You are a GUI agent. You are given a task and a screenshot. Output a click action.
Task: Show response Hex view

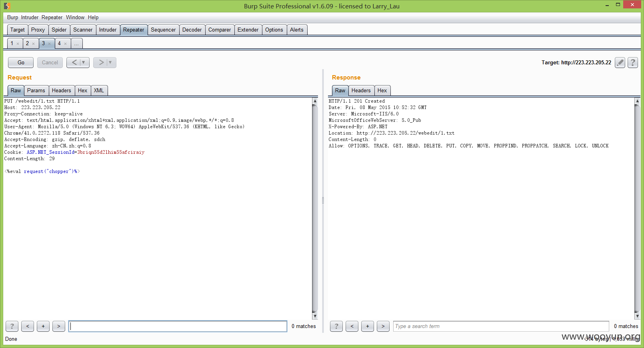click(x=382, y=90)
